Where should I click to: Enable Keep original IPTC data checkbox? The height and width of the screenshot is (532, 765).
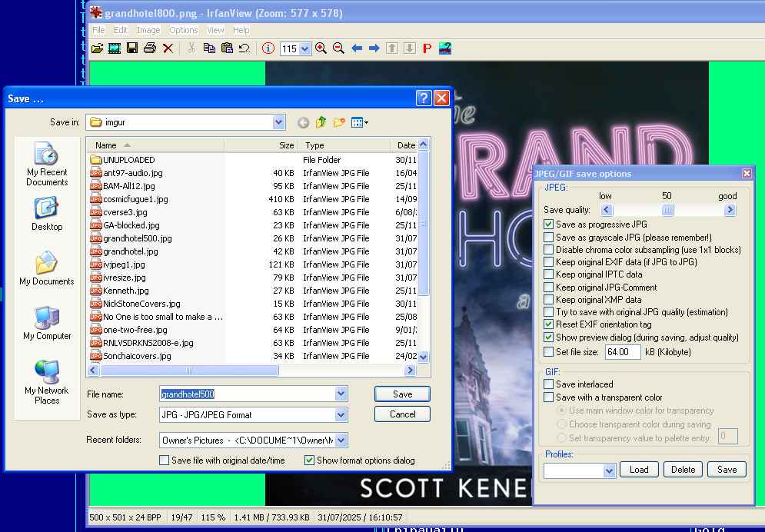coord(548,274)
